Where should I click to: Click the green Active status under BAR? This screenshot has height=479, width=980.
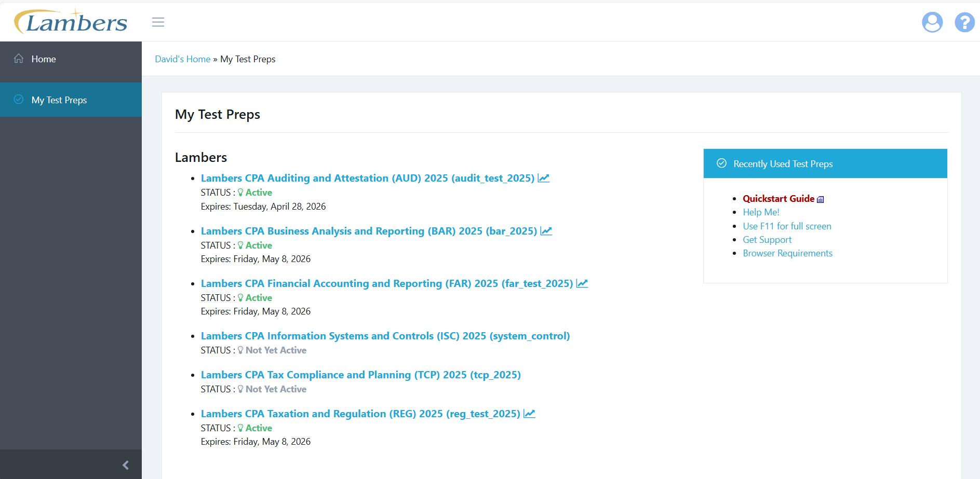pyautogui.click(x=259, y=245)
